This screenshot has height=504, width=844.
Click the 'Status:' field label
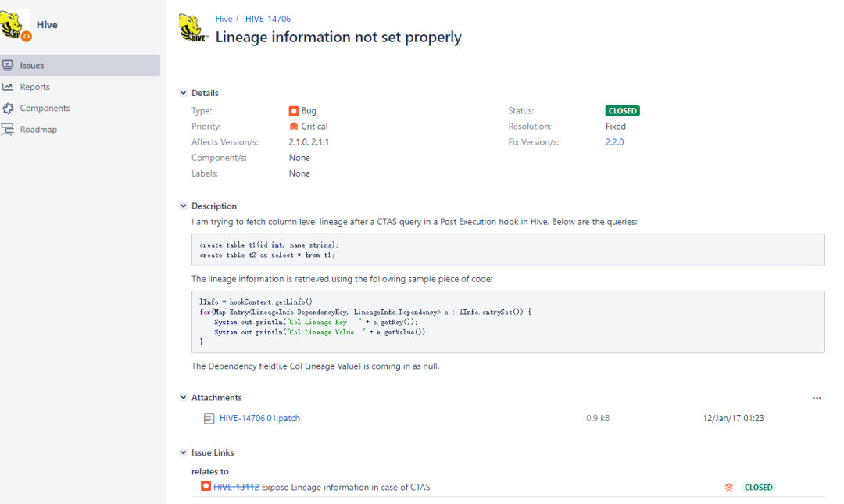[521, 111]
